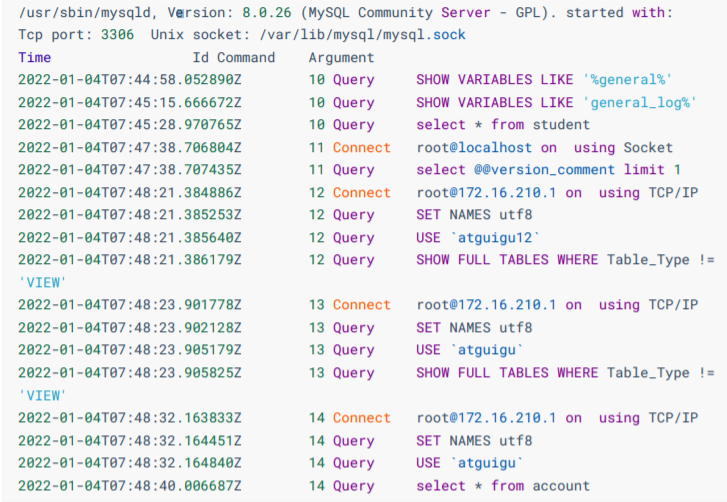Click the Time column header
This screenshot has width=727, height=502.
coord(35,57)
